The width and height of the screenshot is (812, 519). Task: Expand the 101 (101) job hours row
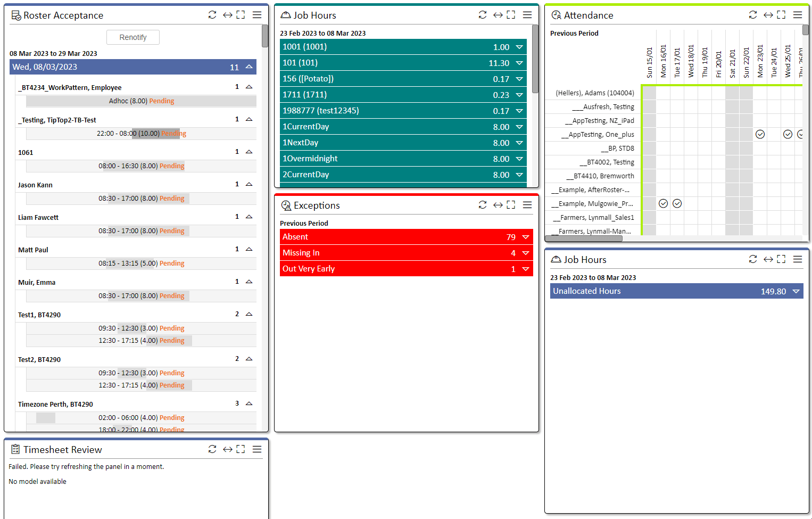[x=519, y=63]
